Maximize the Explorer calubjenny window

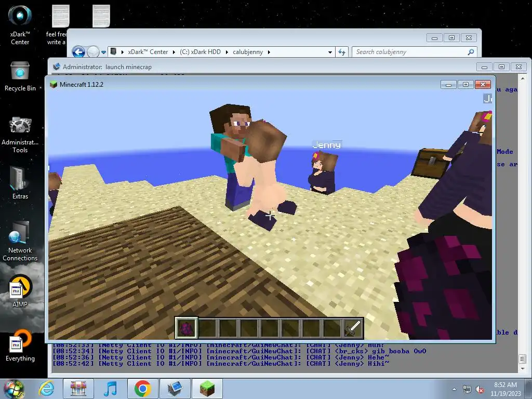click(451, 37)
